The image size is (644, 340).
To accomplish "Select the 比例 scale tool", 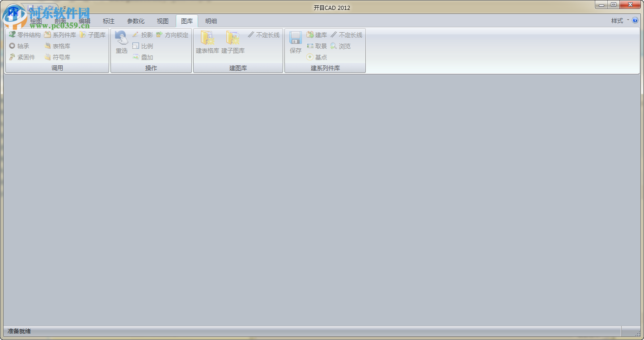I will (x=143, y=46).
